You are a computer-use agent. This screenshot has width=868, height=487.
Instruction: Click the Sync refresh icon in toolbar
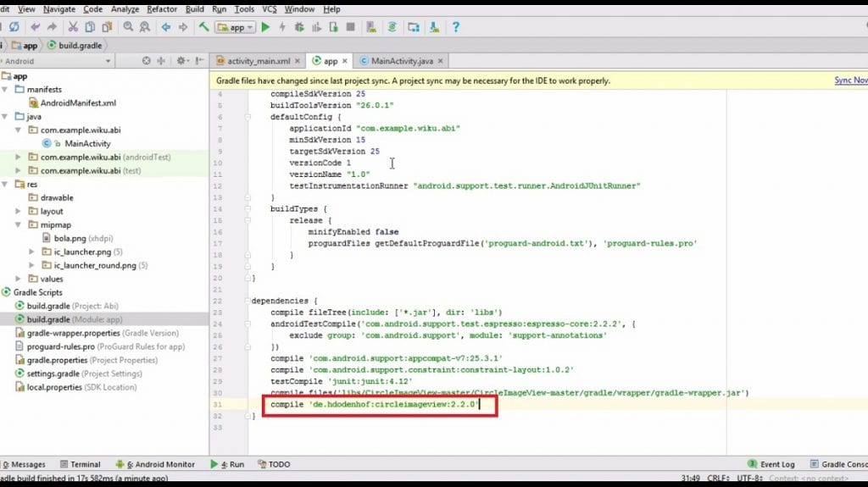point(14,27)
